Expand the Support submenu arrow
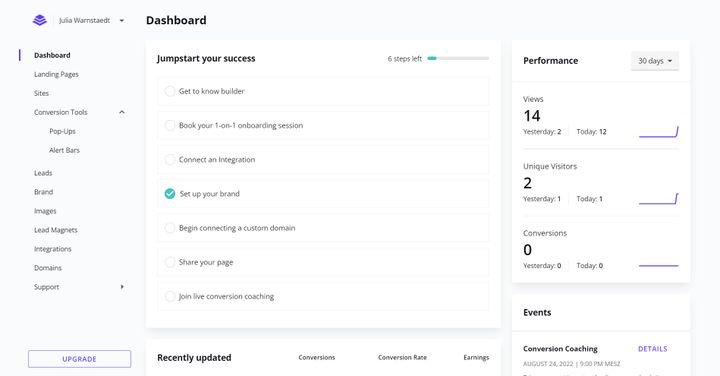The image size is (720, 376). pos(122,287)
